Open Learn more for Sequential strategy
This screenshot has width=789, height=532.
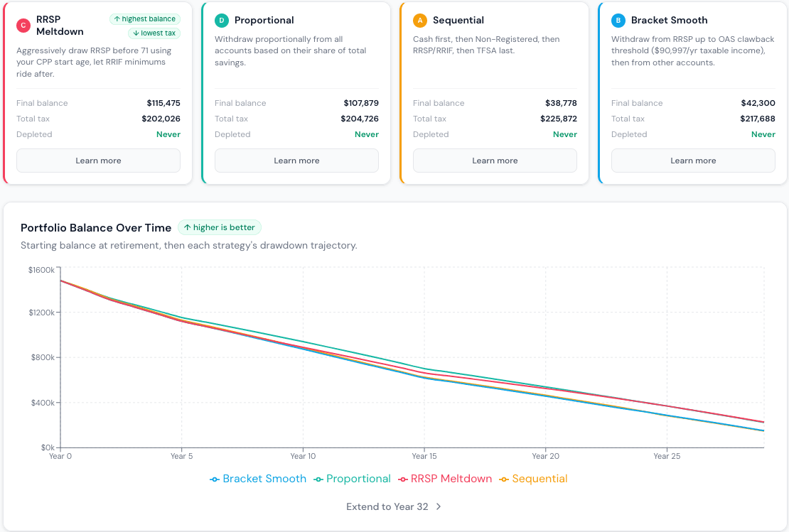(x=495, y=161)
